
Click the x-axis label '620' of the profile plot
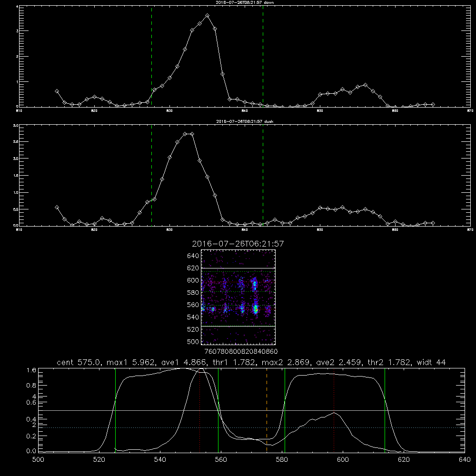pos(404,460)
